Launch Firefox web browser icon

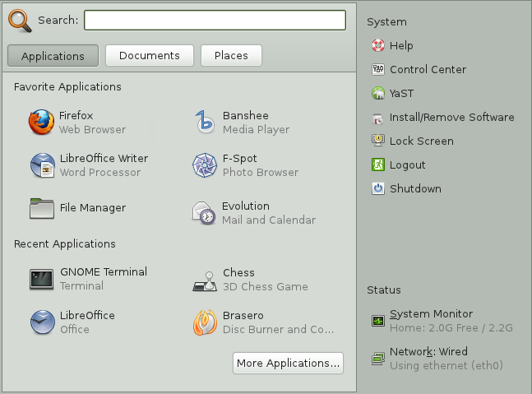pos(41,123)
